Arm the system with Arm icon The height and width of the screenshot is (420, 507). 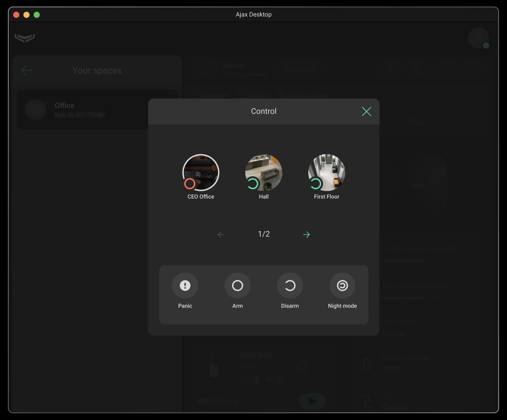pyautogui.click(x=237, y=286)
